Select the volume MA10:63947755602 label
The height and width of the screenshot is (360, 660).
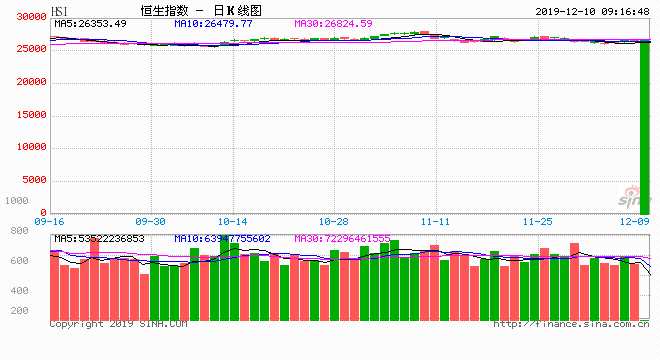click(x=222, y=239)
